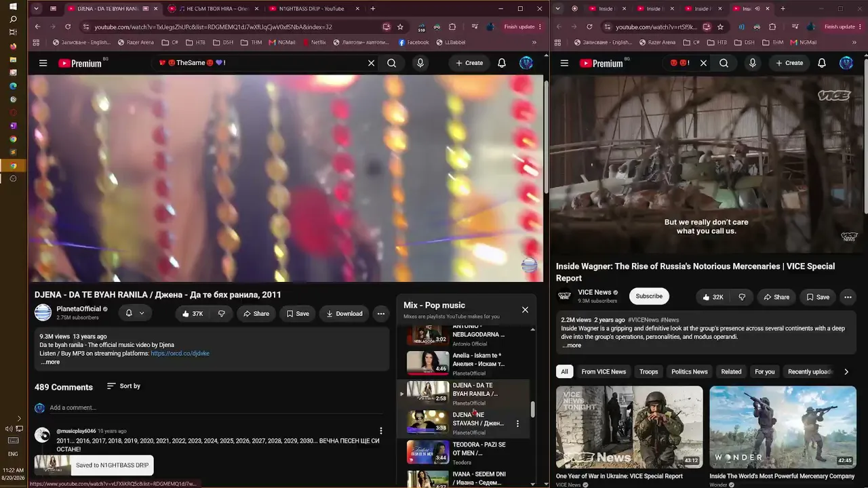This screenshot has width=868, height=488.
Task: Open tab search dropdown in left browser
Action: [x=36, y=9]
